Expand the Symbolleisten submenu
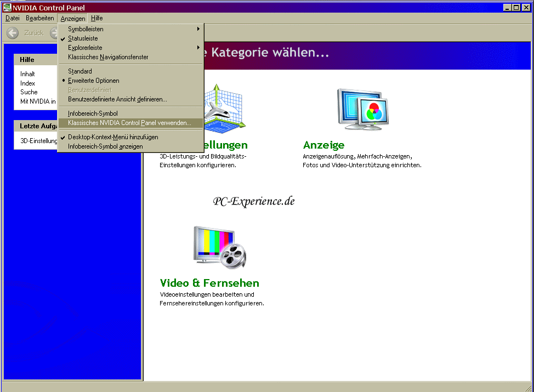 (x=131, y=29)
